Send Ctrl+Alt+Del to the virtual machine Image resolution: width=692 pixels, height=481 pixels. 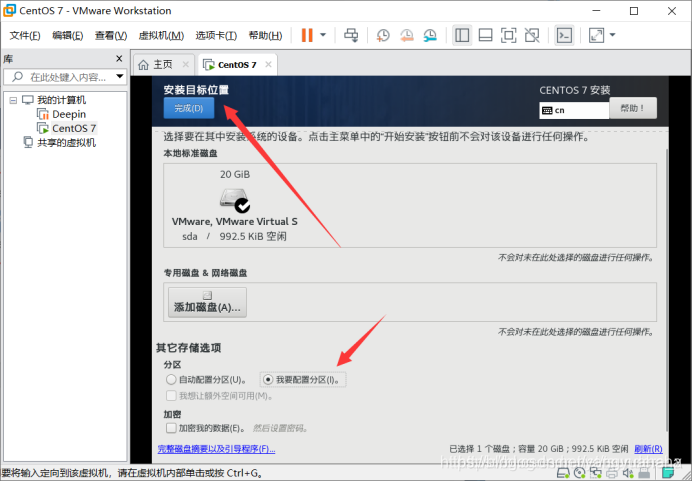(x=351, y=35)
